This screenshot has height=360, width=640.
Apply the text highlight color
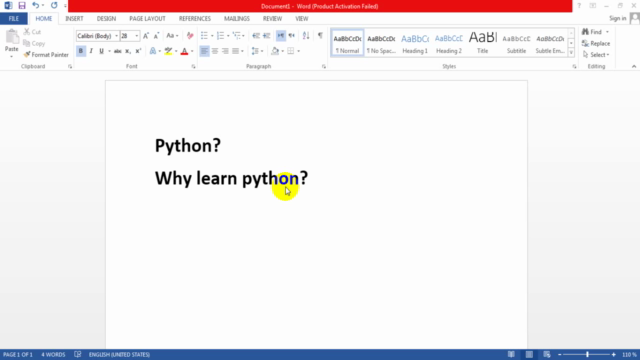pyautogui.click(x=168, y=51)
